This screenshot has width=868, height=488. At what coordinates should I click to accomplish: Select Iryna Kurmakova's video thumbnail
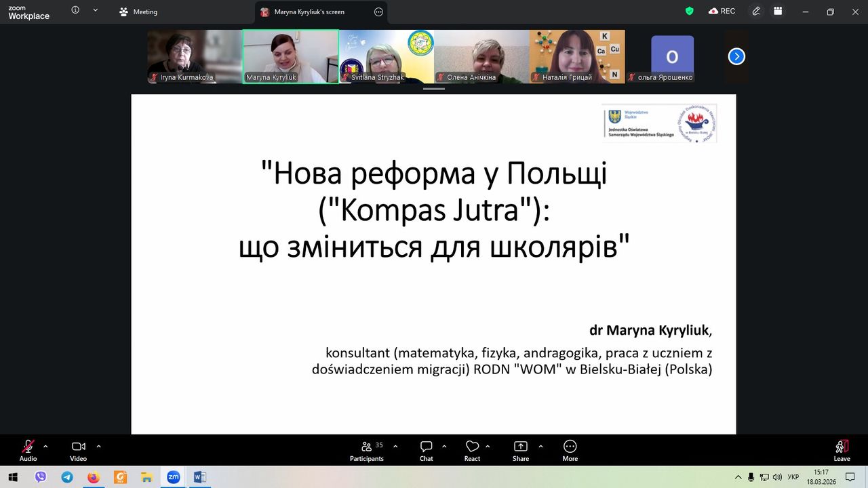click(195, 56)
